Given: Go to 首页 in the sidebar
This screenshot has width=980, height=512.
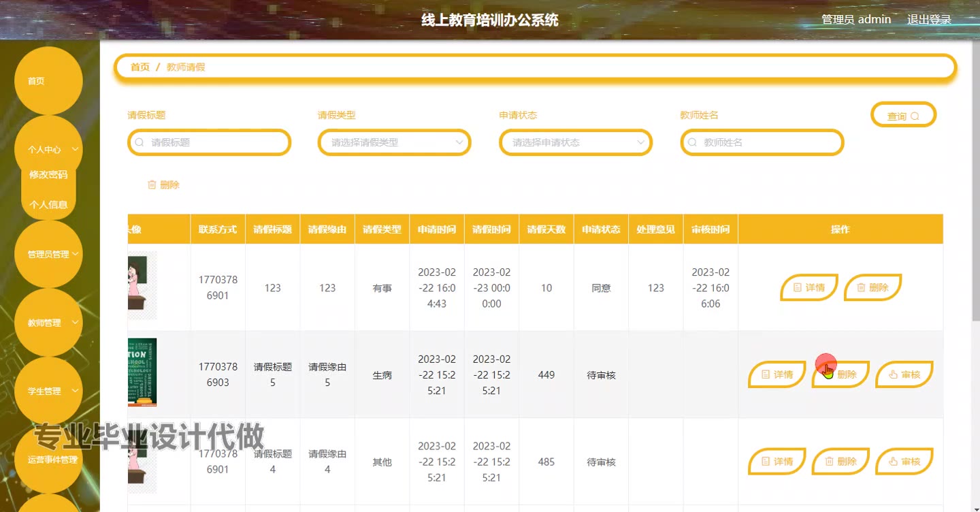Looking at the screenshot, I should (x=48, y=80).
